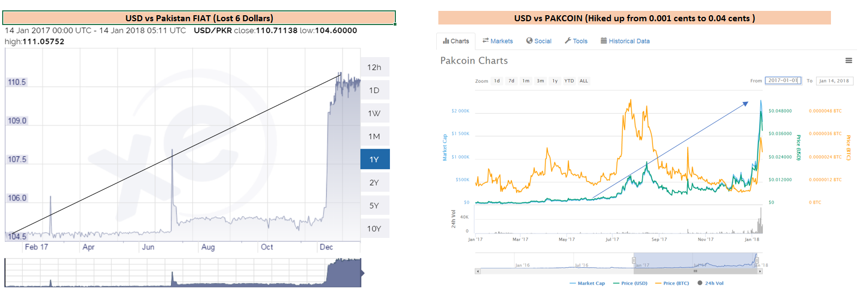This screenshot has width=868, height=295.
Task: Set Pakcoin zoom to ALL
Action: coord(584,81)
